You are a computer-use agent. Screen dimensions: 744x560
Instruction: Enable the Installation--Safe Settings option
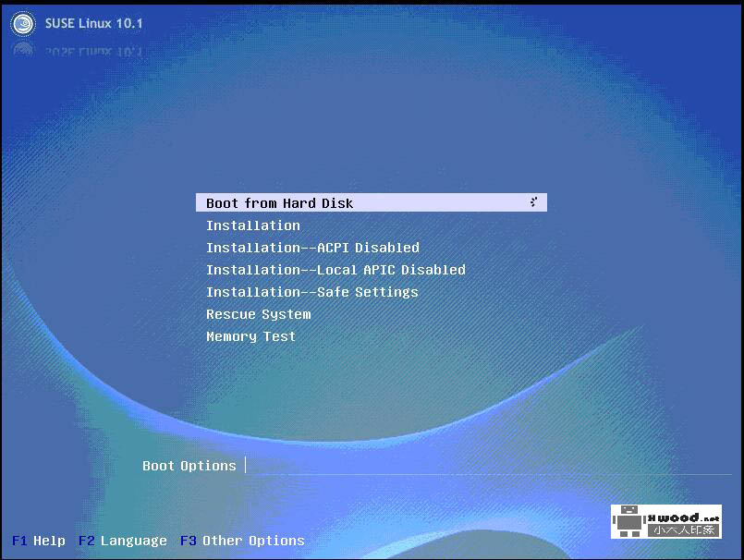click(311, 292)
